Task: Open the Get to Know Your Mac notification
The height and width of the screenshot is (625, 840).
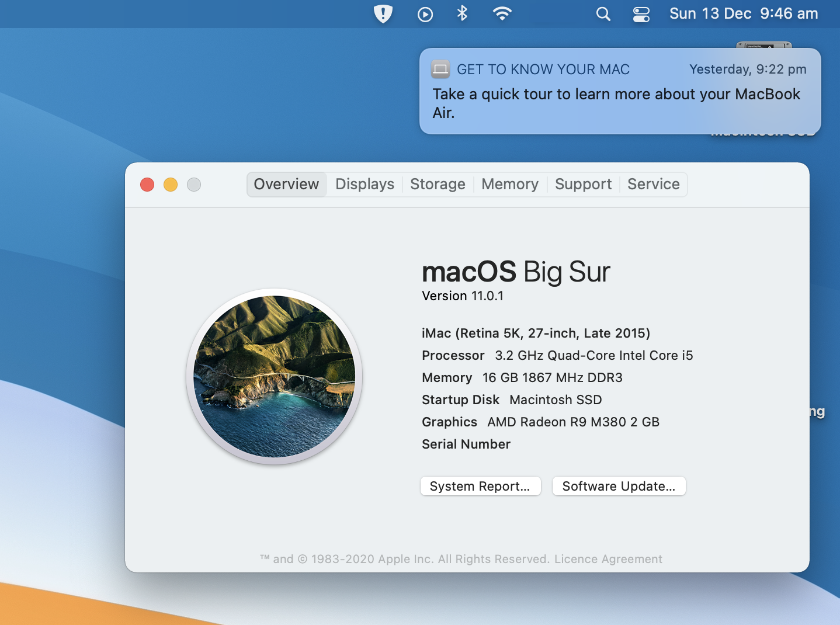Action: click(620, 91)
